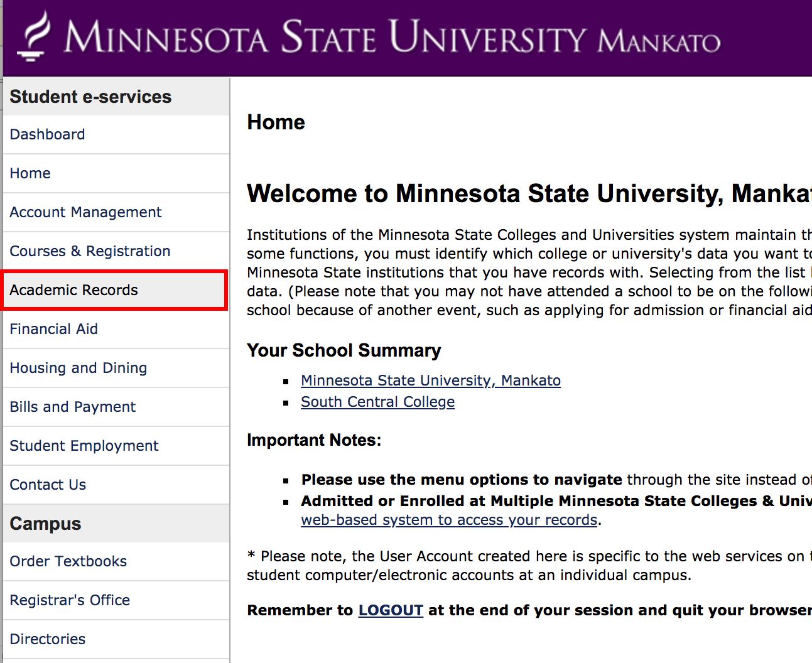This screenshot has height=663, width=812.
Task: Open the Order Textbooks link
Action: [x=68, y=561]
